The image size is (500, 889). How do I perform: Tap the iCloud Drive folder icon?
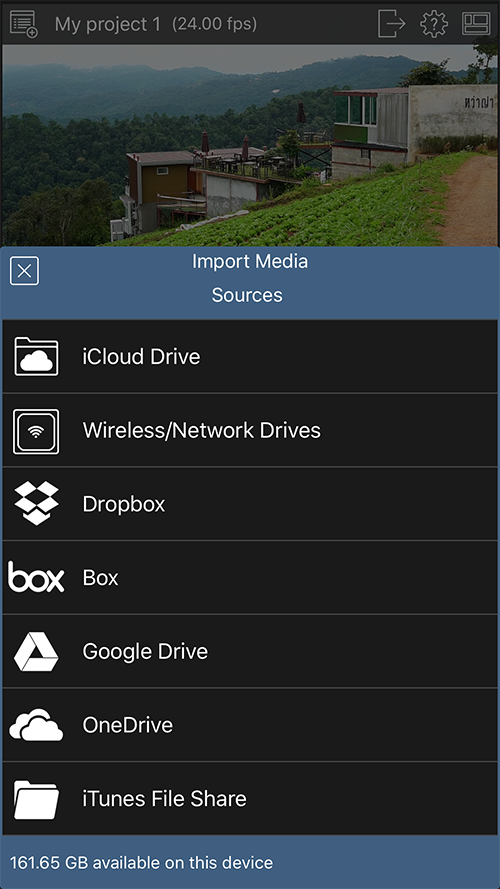(x=36, y=357)
